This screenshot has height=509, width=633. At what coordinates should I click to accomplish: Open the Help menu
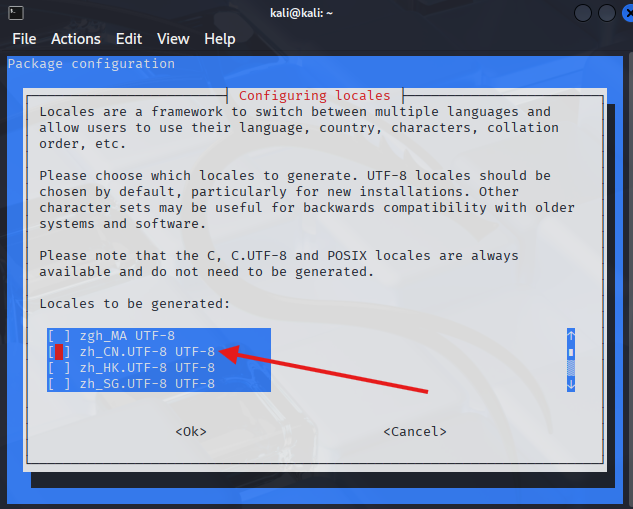coord(220,39)
